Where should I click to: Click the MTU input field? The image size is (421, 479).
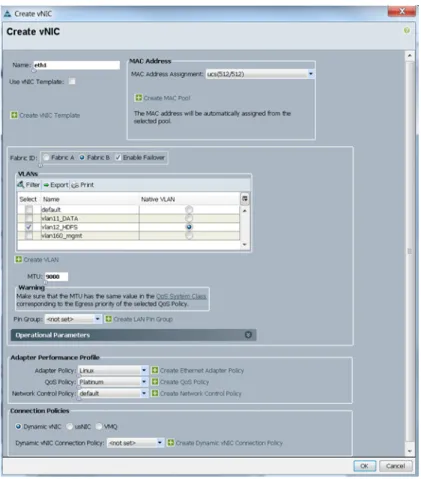[x=56, y=276]
